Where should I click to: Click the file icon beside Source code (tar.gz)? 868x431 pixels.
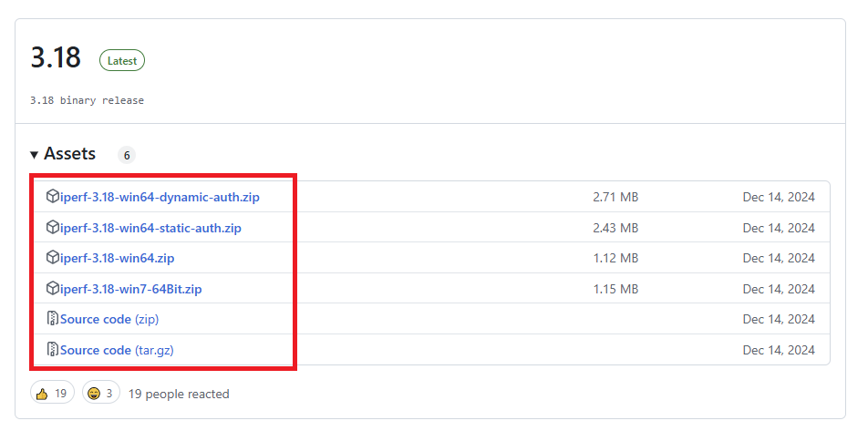pyautogui.click(x=53, y=350)
